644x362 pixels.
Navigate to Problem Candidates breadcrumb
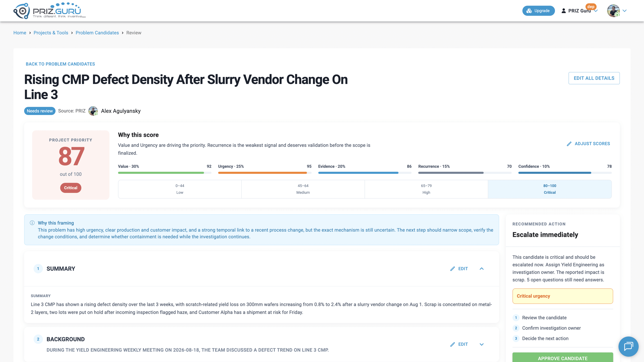97,33
